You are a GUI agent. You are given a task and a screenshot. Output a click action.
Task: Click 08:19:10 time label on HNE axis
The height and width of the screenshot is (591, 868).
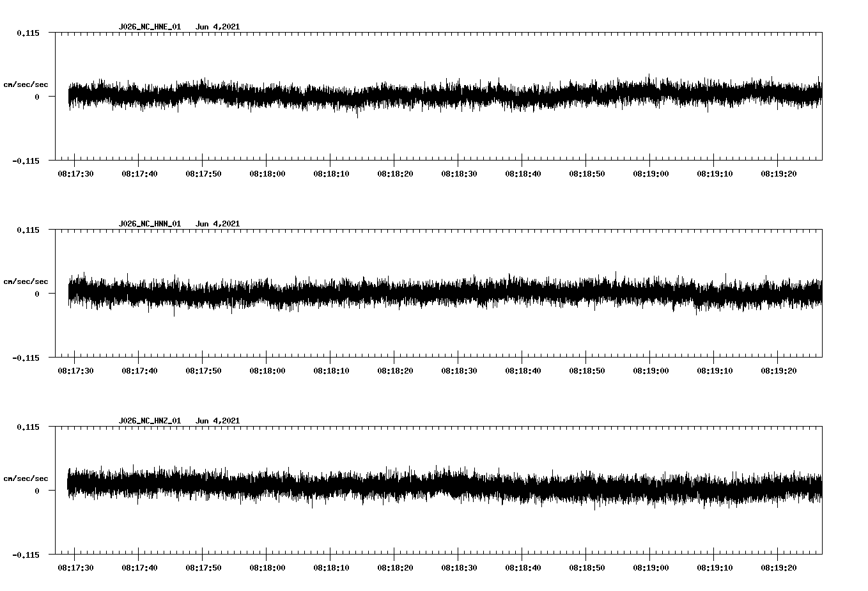point(715,173)
